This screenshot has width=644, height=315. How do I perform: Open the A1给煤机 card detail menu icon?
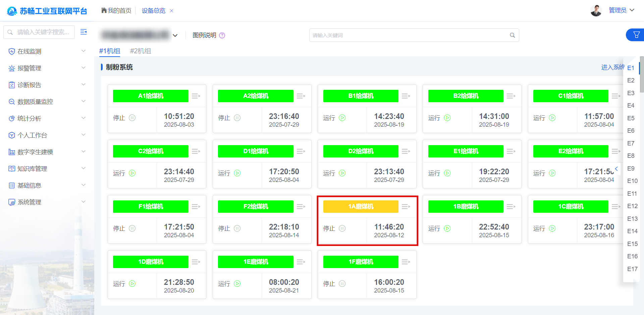tap(196, 96)
